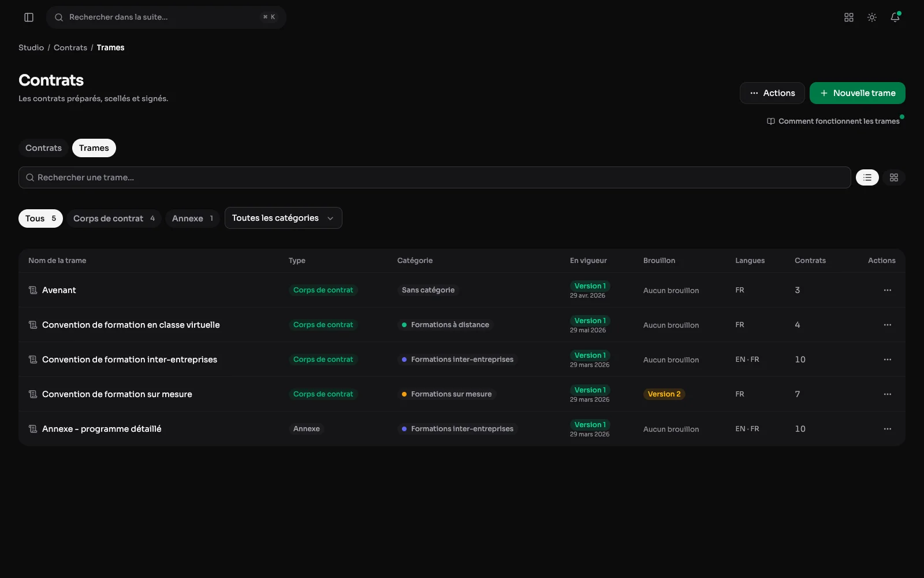The image size is (924, 578).
Task: Filter trames by Annexe type
Action: (x=192, y=218)
